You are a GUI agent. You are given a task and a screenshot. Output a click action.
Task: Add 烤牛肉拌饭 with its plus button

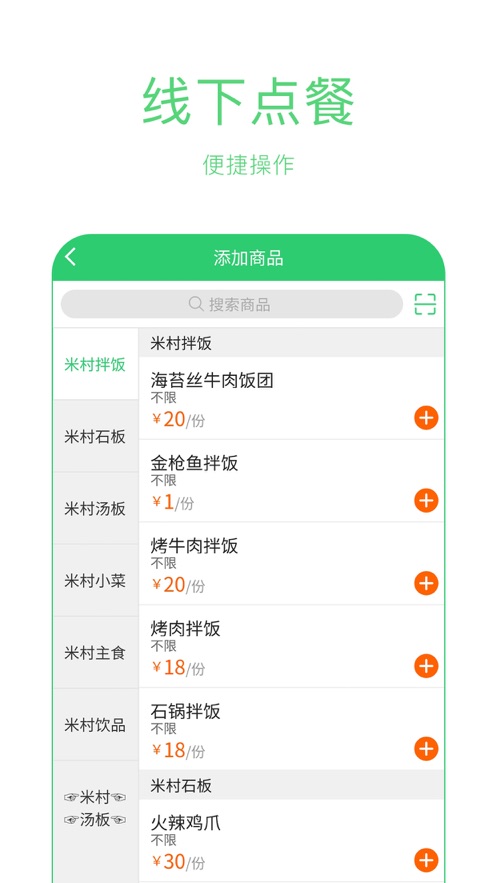point(426,583)
